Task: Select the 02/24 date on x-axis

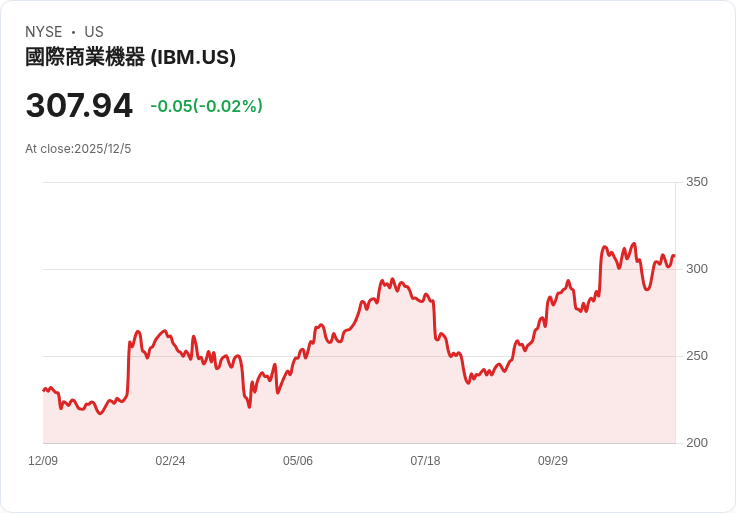Action: coord(170,461)
